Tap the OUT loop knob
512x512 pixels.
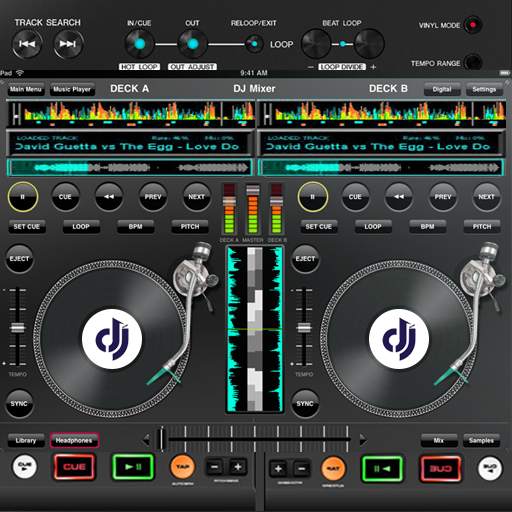pyautogui.click(x=192, y=44)
